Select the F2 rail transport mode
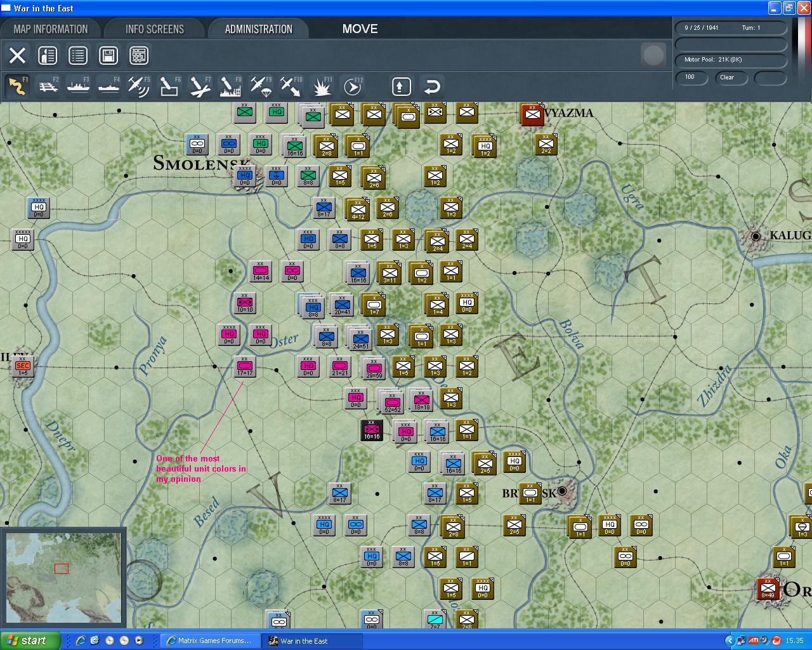 pos(48,86)
